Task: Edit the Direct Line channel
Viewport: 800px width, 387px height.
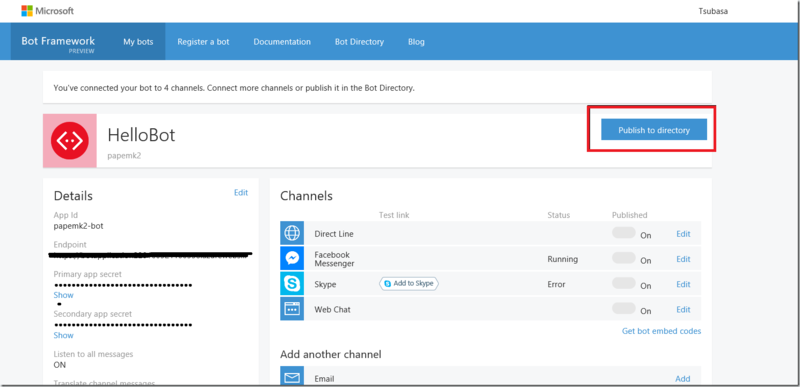Action: pos(683,234)
